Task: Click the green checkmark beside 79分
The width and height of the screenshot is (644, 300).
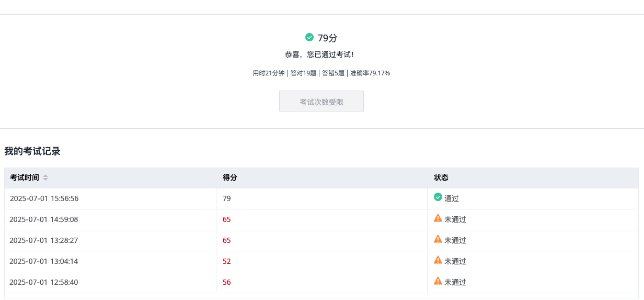Action: [x=309, y=37]
